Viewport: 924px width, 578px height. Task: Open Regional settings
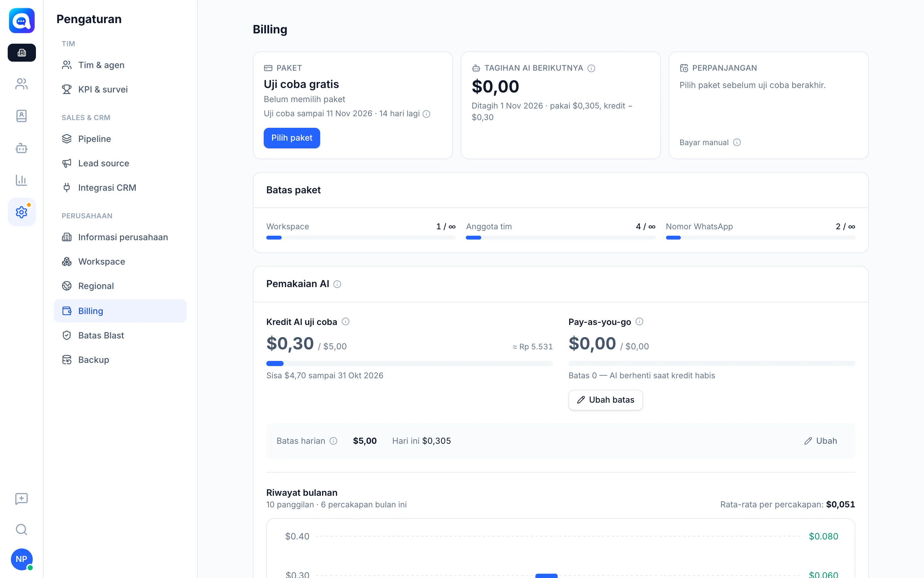pos(120,286)
